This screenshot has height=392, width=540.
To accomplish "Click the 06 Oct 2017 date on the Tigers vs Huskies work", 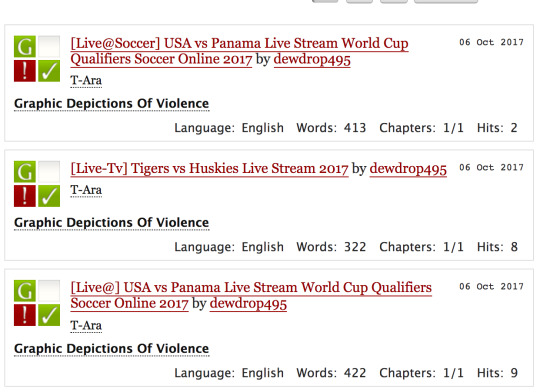I will (491, 167).
